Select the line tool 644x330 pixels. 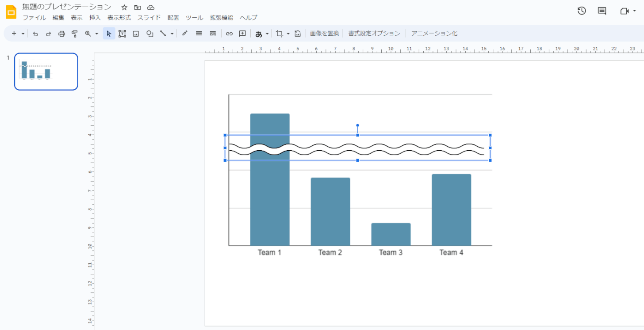click(x=163, y=34)
